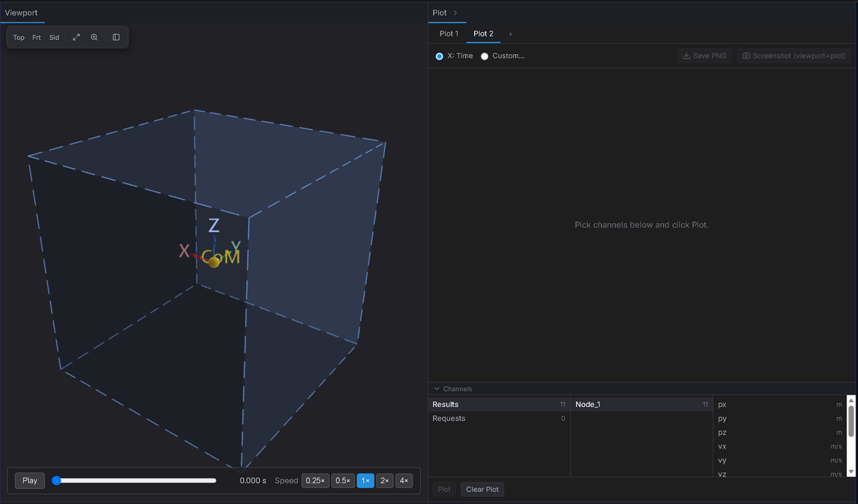Click the Clear Plot button
This screenshot has width=858, height=504.
pyautogui.click(x=482, y=489)
